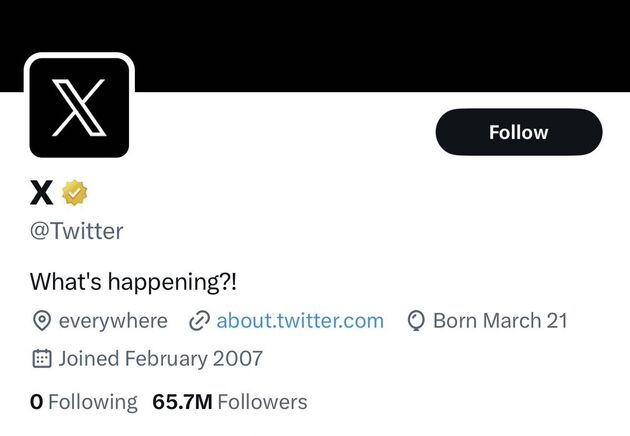630x436 pixels.
Task: Open the about.twitter.com link
Action: tap(300, 321)
